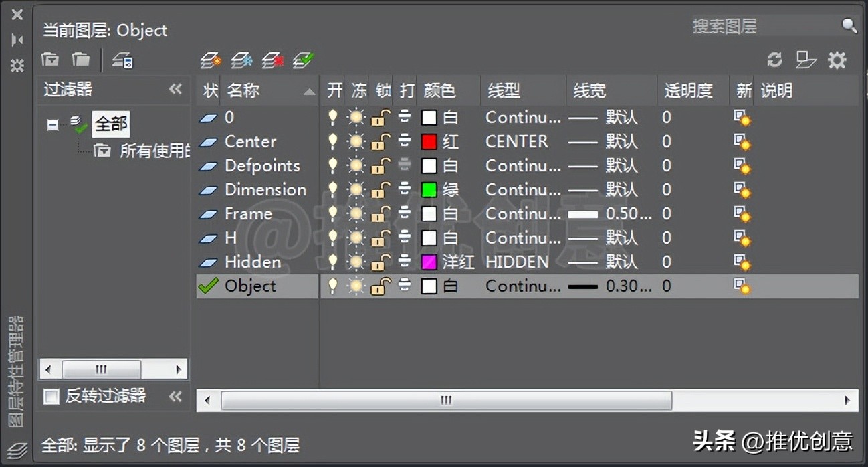This screenshot has height=467, width=868.
Task: Set the selected layer as current
Action: click(302, 60)
